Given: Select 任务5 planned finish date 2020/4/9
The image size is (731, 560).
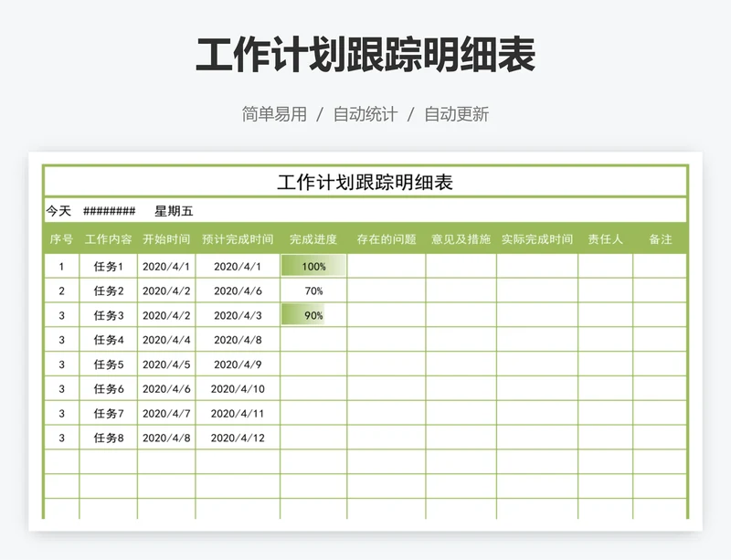Looking at the screenshot, I should click(x=238, y=365).
